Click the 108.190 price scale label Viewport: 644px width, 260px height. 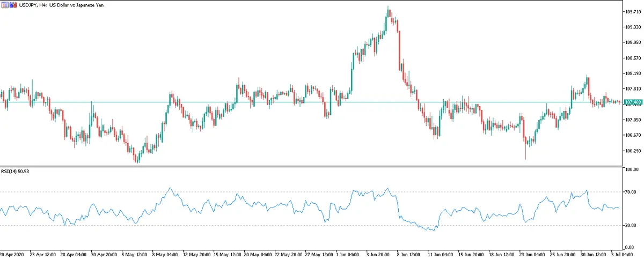pos(633,74)
